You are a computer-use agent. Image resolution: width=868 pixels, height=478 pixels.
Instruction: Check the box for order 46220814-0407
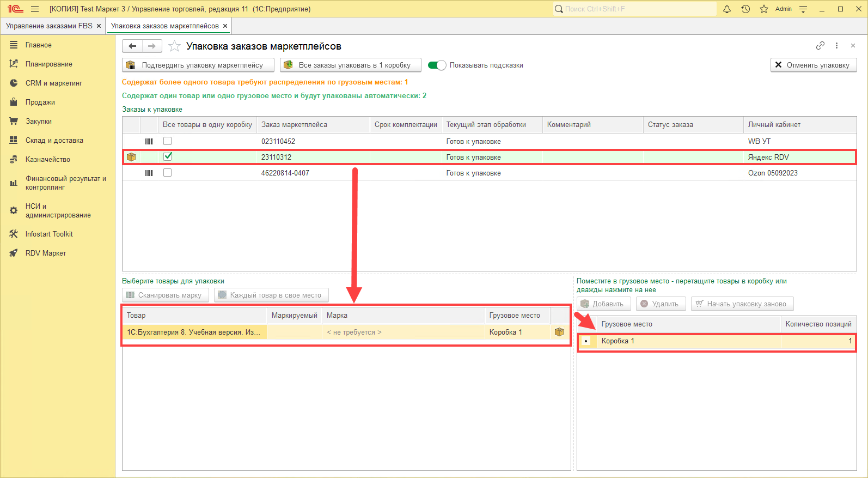[x=168, y=173]
